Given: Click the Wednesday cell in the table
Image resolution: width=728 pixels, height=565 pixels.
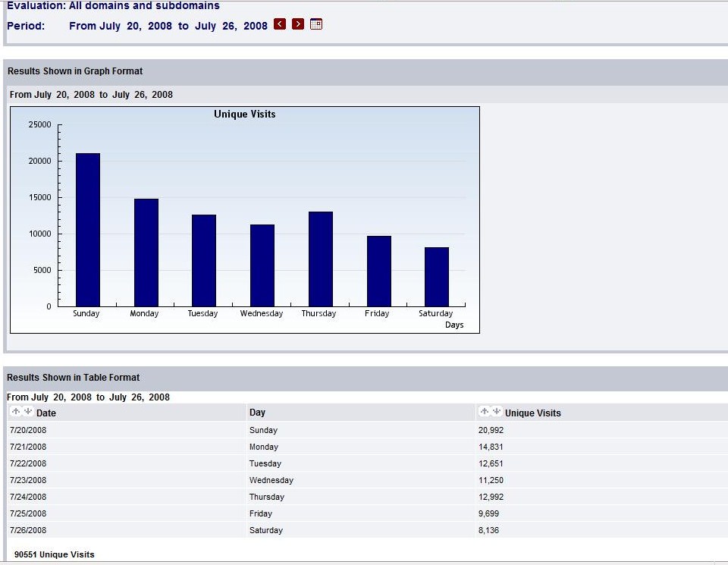Looking at the screenshot, I should tap(271, 480).
